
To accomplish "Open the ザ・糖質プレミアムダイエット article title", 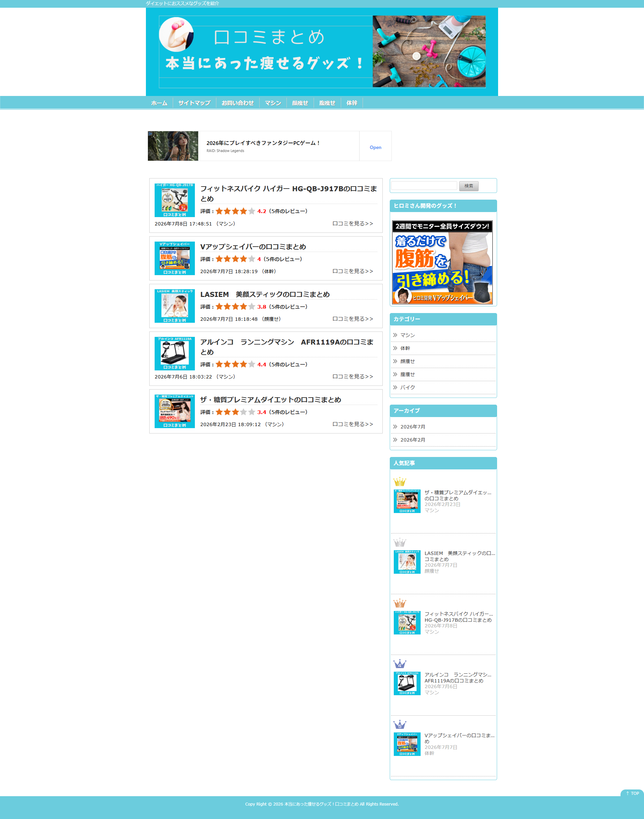I will pyautogui.click(x=270, y=400).
